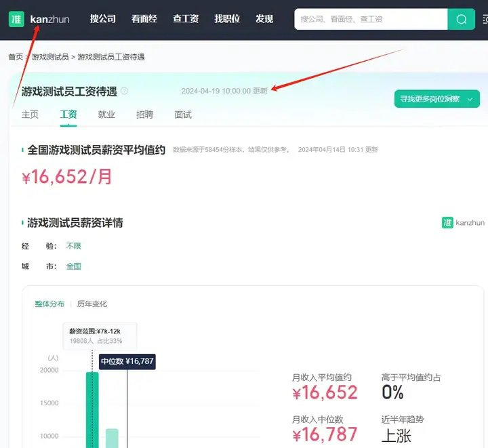The width and height of the screenshot is (488, 448).
Task: Open the 游戏测试员 breadcrumb link
Action: coord(50,57)
